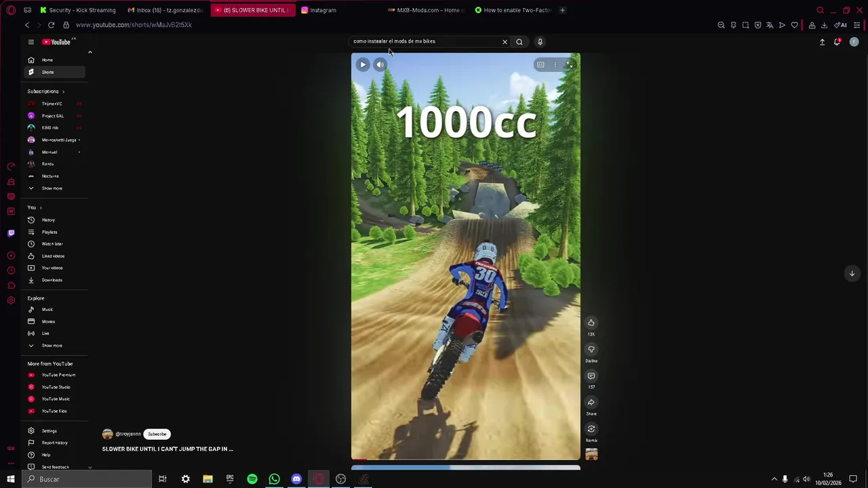Open Report history flag item
The image size is (868, 488).
[54, 443]
